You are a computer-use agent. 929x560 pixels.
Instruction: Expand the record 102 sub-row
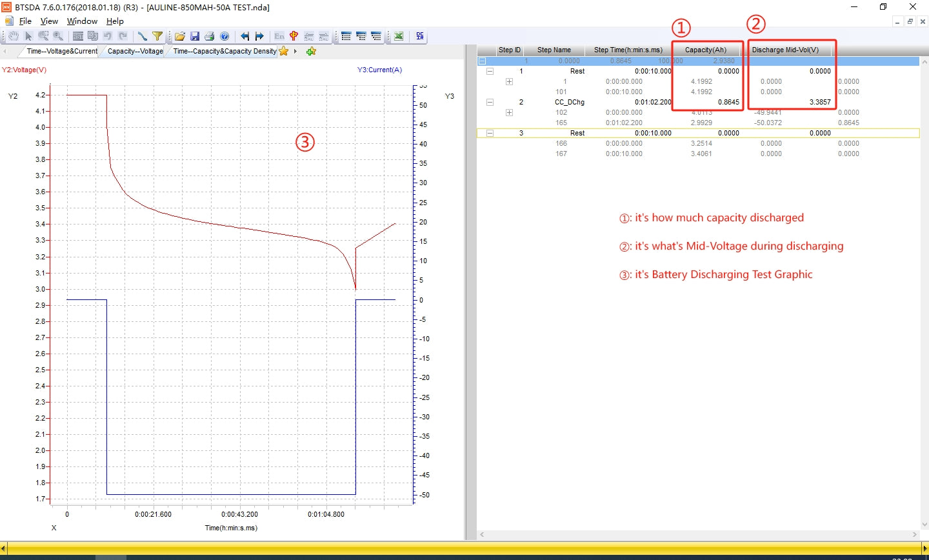click(509, 112)
